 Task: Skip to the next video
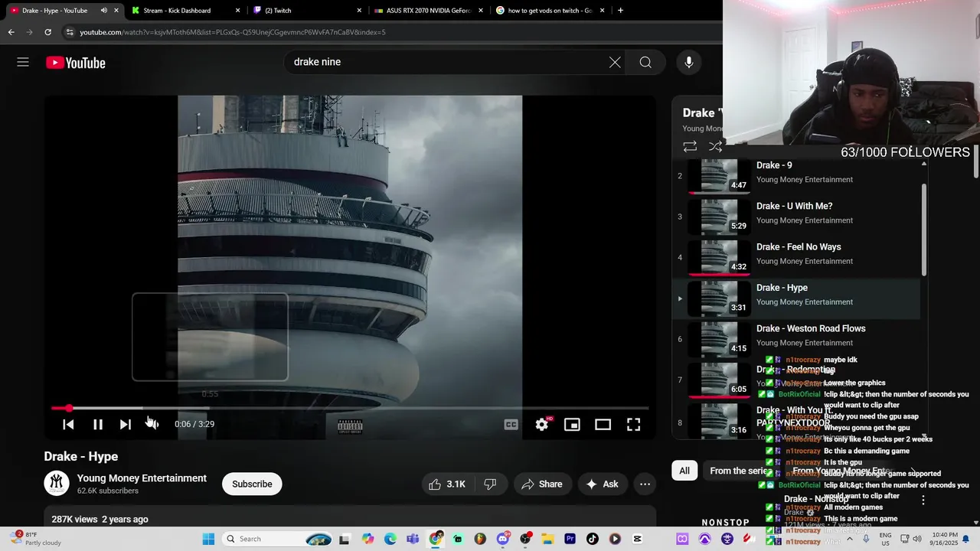(126, 424)
